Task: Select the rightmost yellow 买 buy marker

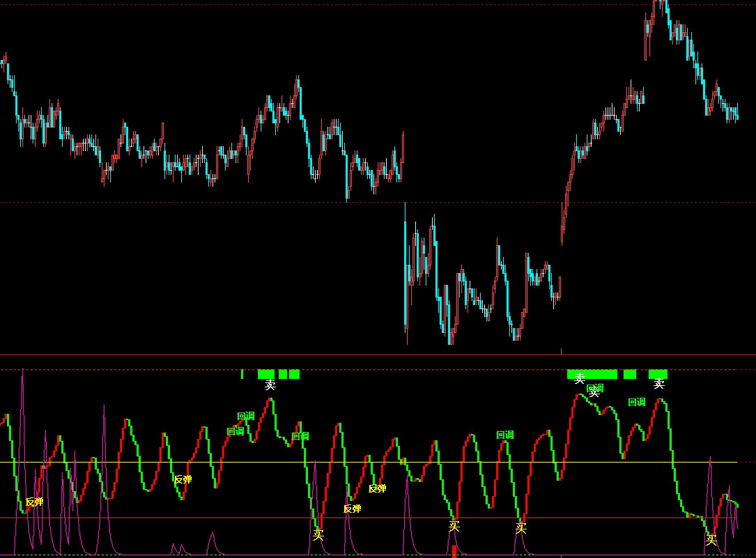Action: pyautogui.click(x=711, y=539)
